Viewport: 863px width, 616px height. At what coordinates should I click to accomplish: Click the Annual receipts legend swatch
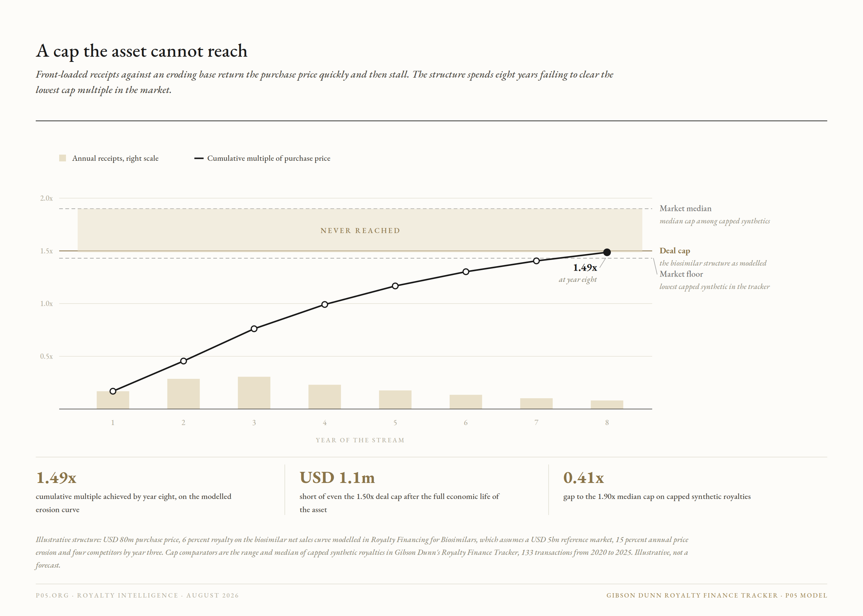click(63, 158)
